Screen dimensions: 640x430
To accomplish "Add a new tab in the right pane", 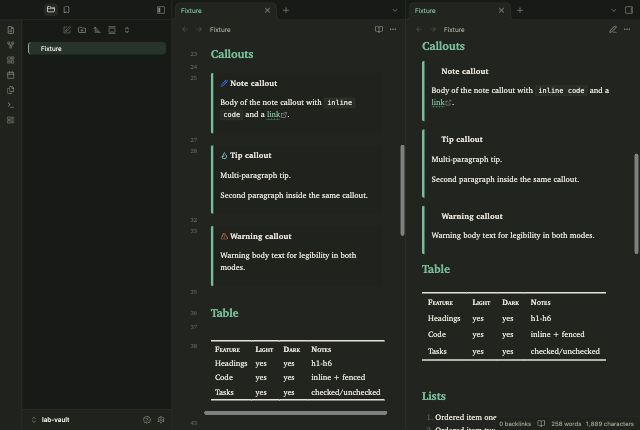I will [520, 11].
